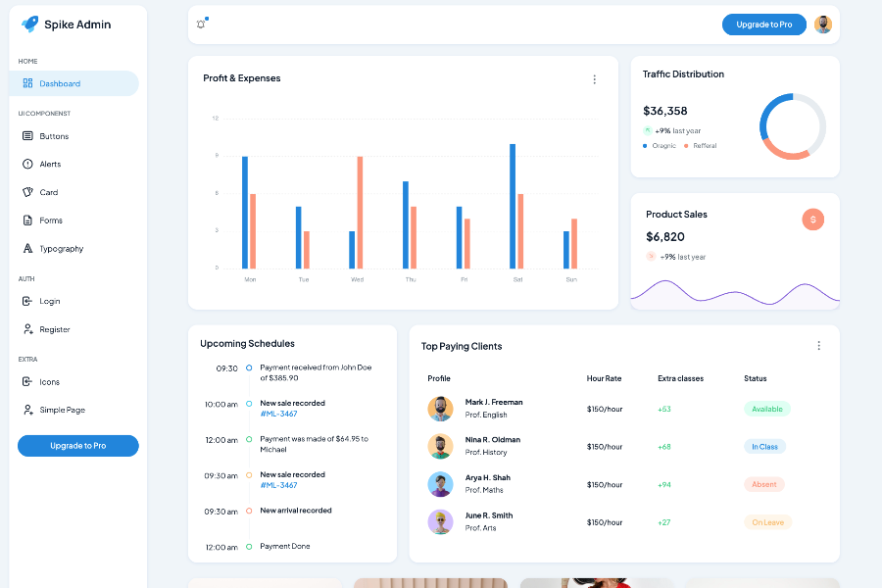Open the Login page in sidebar
Image resolution: width=882 pixels, height=588 pixels.
point(50,302)
